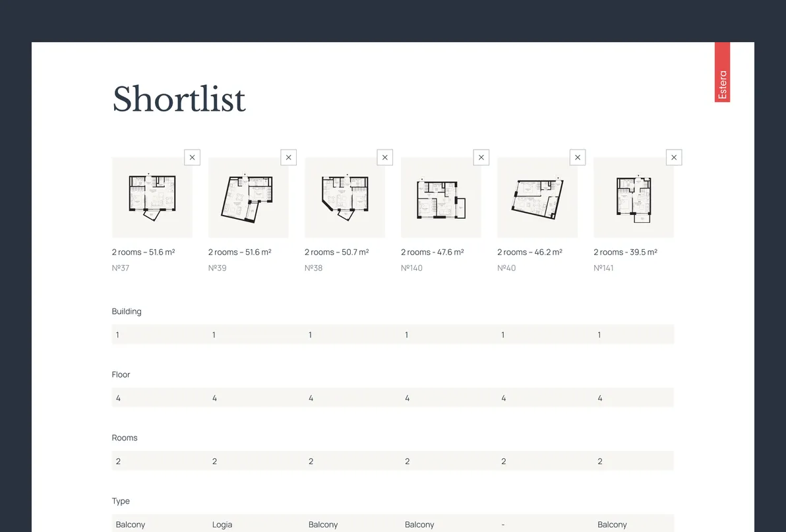Remove apartment №39 from the shortlist
Screen dimensions: 786x532
pos(288,157)
